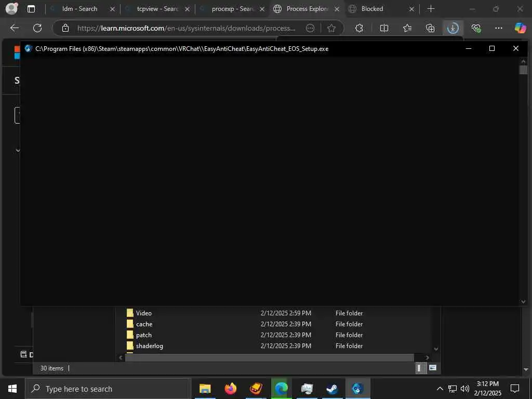Open Microsoft Edge from taskbar

pyautogui.click(x=281, y=389)
